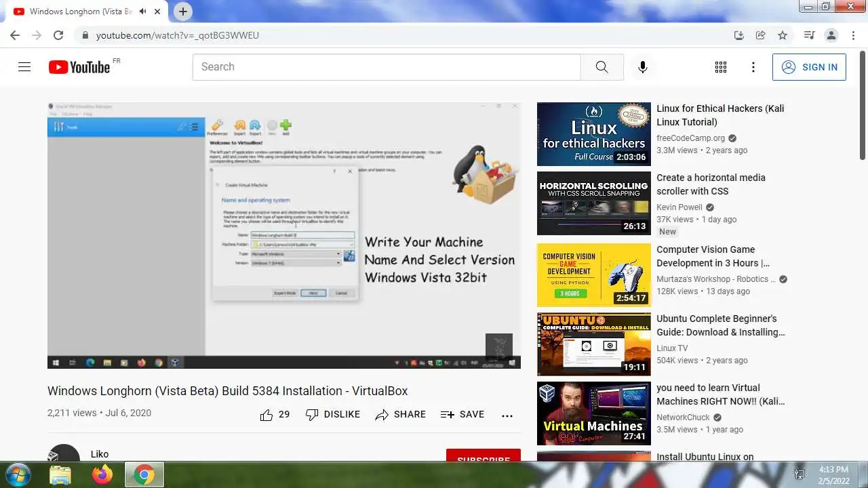This screenshot has height=488, width=868.
Task: Bookmark this page with the star icon
Action: (783, 35)
